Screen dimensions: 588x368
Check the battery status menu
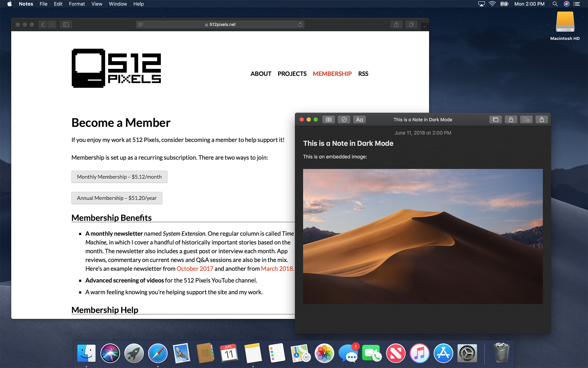pyautogui.click(x=504, y=4)
